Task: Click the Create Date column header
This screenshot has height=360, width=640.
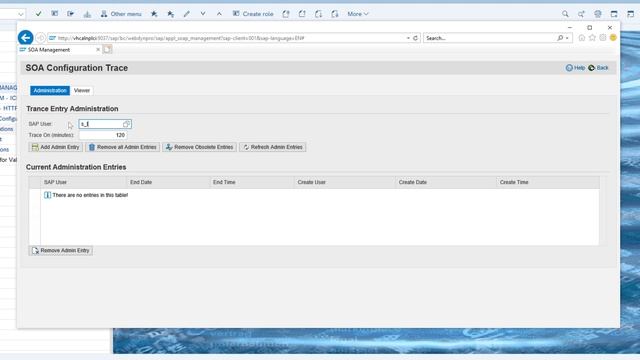Action: click(446, 182)
